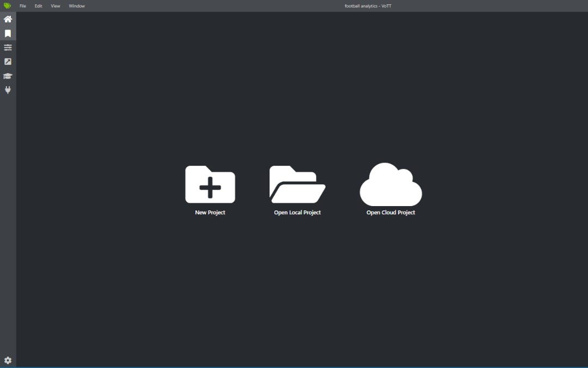
Task: Open the Tags Editor bookmark icon
Action: tap(8, 33)
